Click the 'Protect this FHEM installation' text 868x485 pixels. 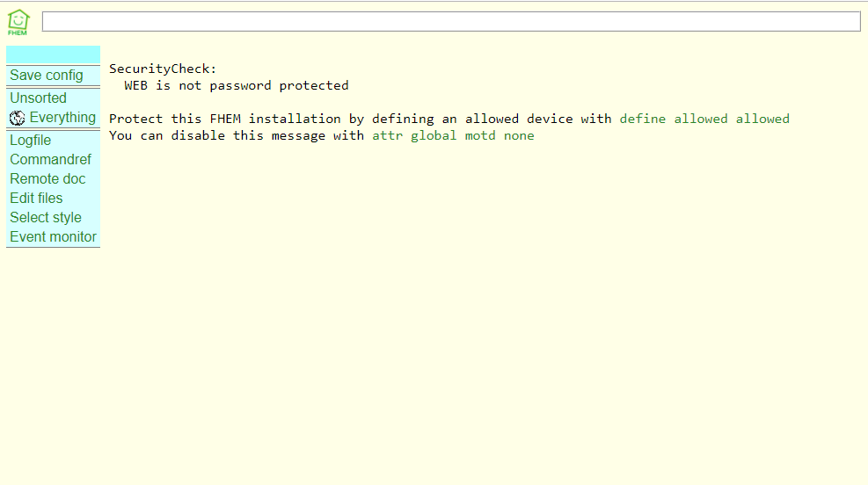point(225,119)
